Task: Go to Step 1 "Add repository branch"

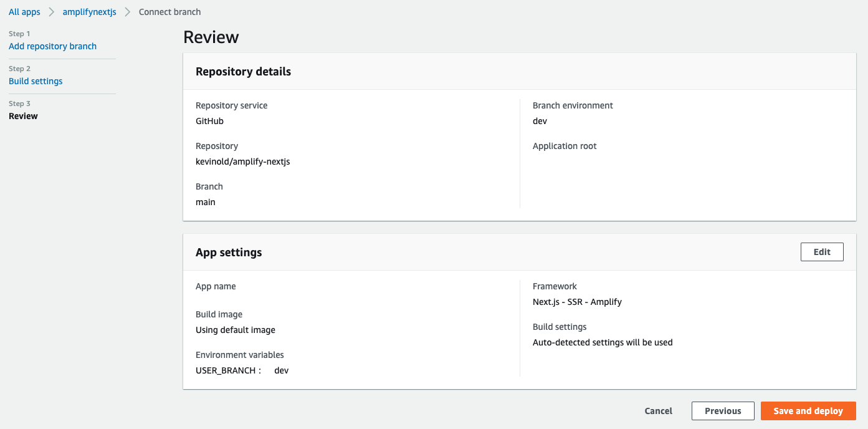Action: (52, 46)
